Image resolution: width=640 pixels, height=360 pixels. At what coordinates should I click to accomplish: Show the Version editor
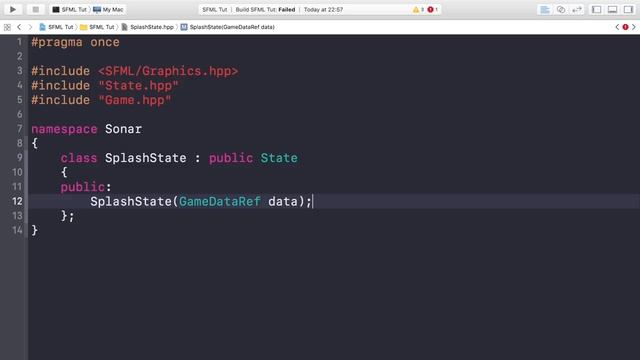577,9
